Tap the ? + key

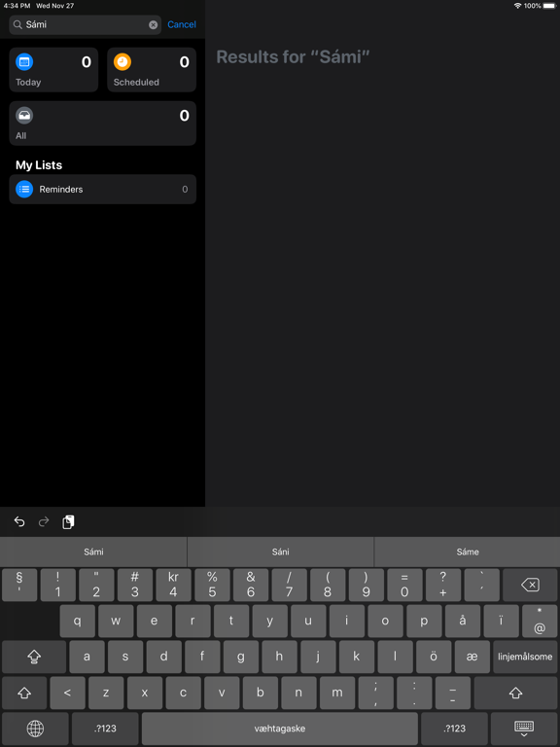tap(443, 585)
